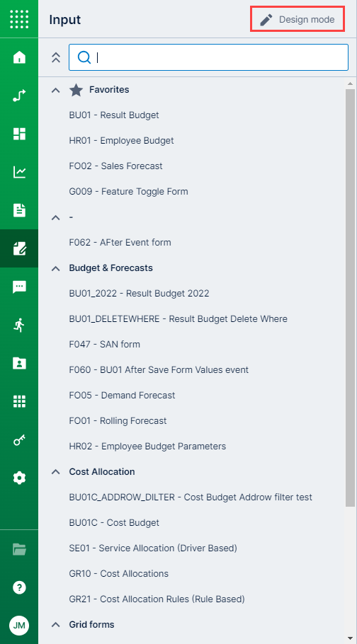Go to Home in the sidebar

pos(19,57)
